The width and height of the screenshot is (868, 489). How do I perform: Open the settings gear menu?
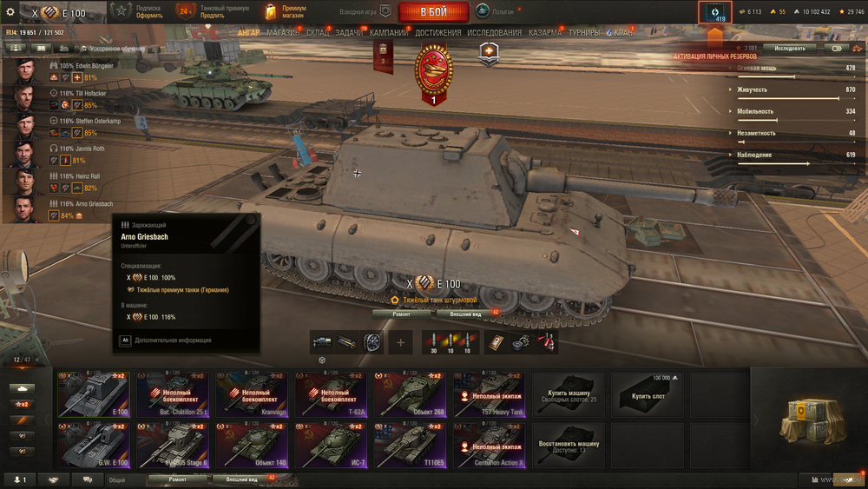click(x=10, y=11)
